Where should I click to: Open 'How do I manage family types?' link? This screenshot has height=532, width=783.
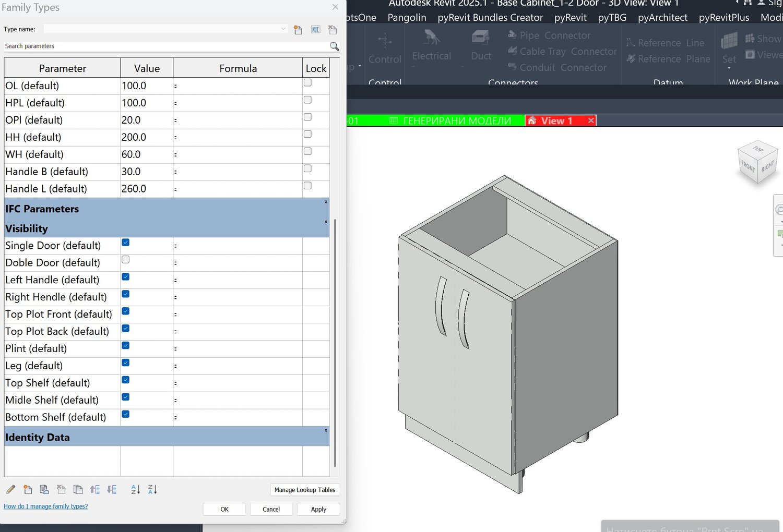click(45, 506)
